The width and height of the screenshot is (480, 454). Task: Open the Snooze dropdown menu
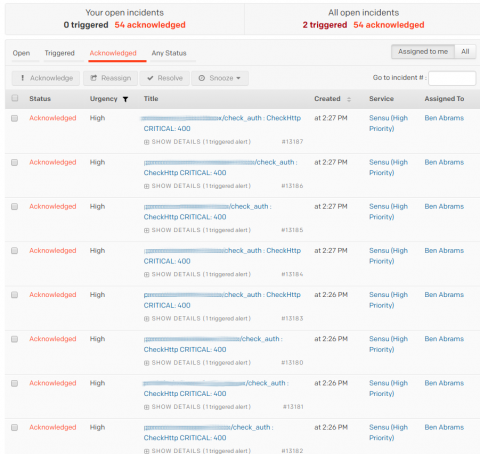[x=220, y=78]
